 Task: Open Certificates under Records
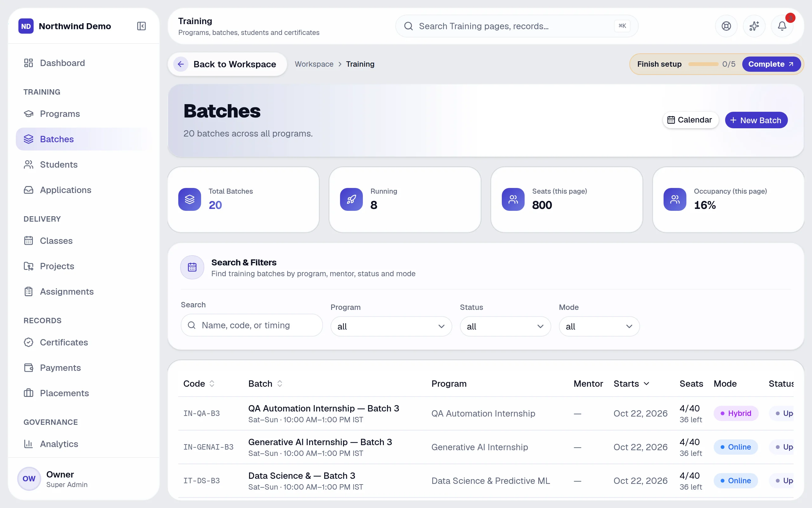pos(83,342)
